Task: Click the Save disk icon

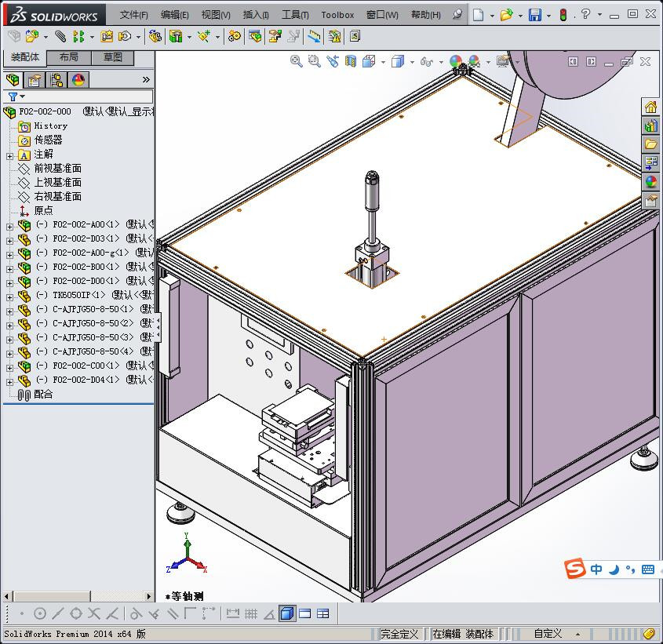Action: [534, 15]
